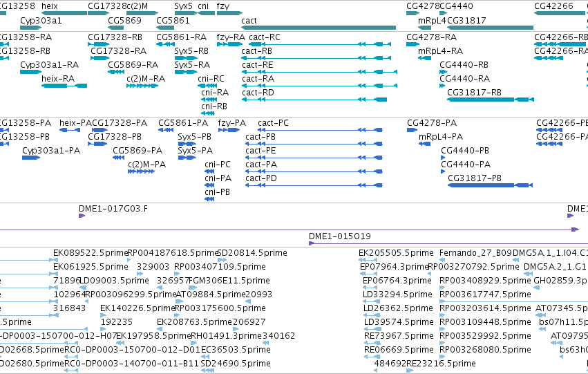This screenshot has height=374, width=588.
Task: Click the fzy-PA protein label
Action: (x=232, y=123)
